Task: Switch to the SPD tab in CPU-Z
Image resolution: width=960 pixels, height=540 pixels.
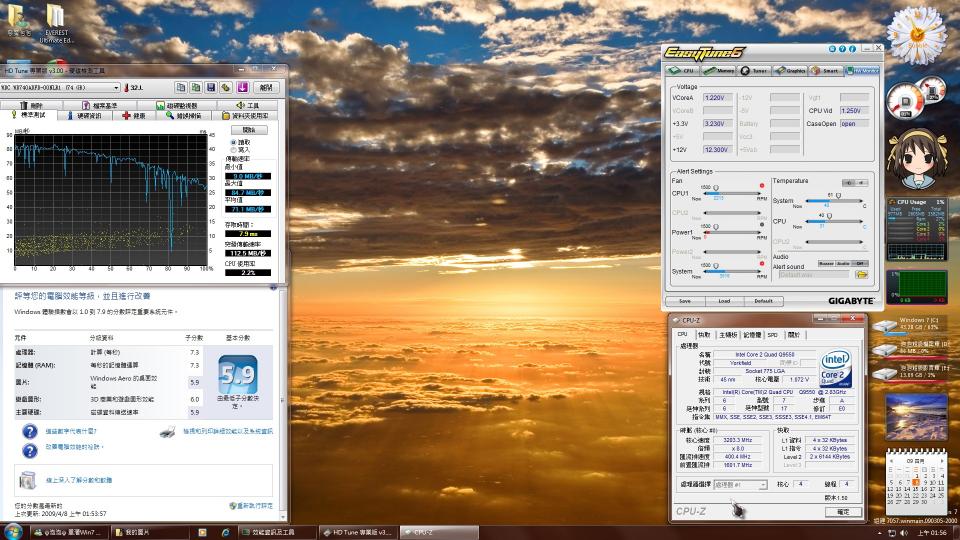Action: (772, 335)
